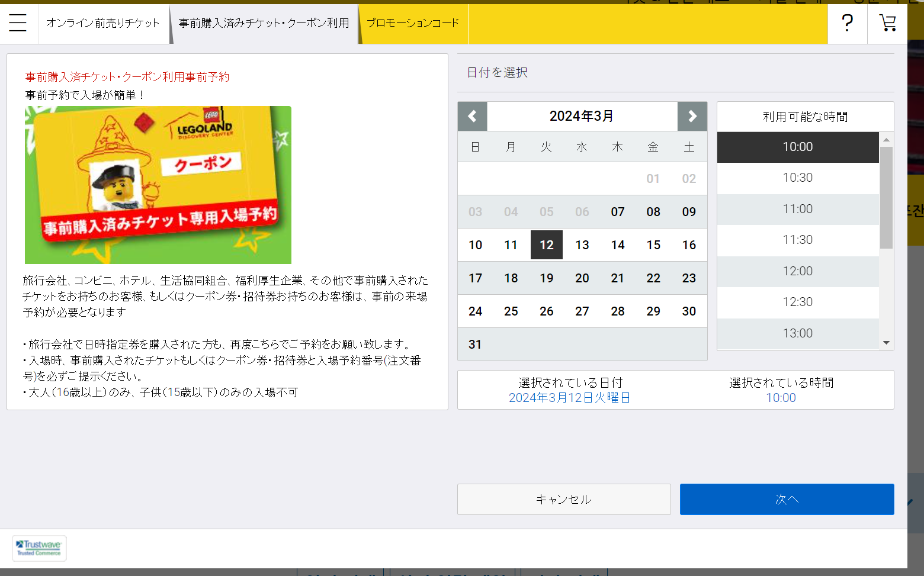The width and height of the screenshot is (924, 576).
Task: Click the selected time value below 選択されている時間
Action: [781, 398]
